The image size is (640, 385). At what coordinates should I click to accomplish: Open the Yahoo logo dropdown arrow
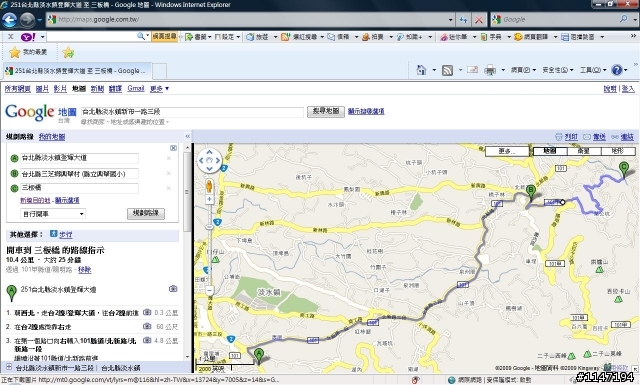(x=42, y=37)
